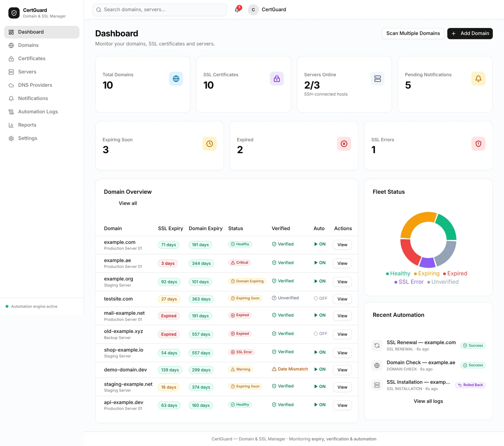The width and height of the screenshot is (504, 446).
Task: Open the Domains sidebar menu item
Action: [42, 45]
